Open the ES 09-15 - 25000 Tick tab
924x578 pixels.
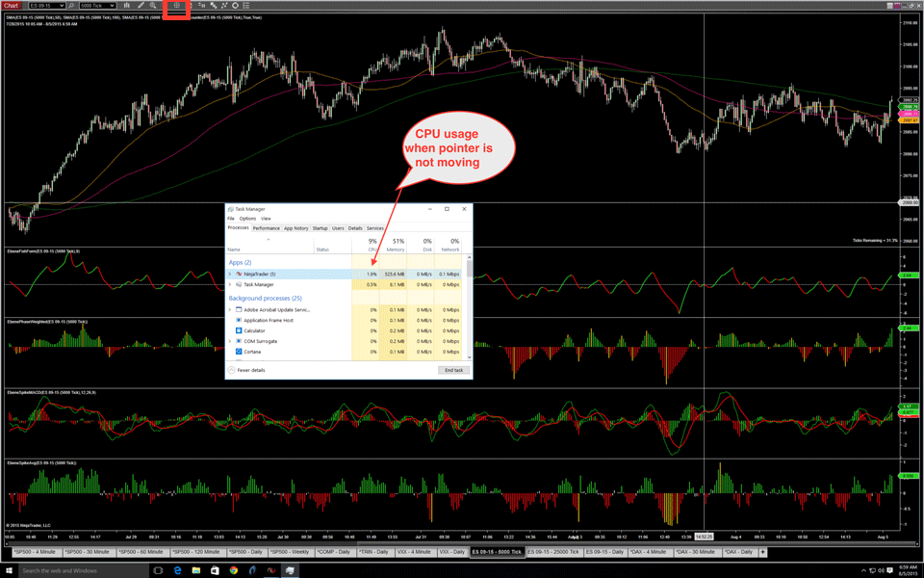pyautogui.click(x=554, y=552)
